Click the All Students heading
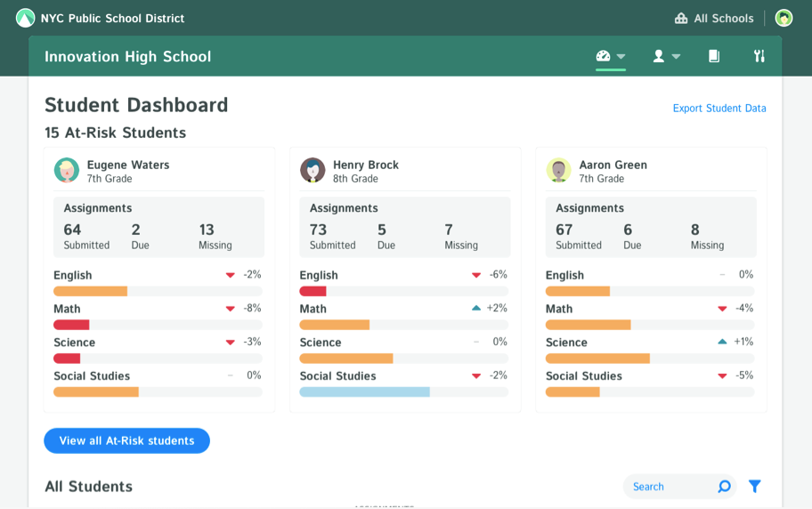The image size is (812, 509). point(88,487)
